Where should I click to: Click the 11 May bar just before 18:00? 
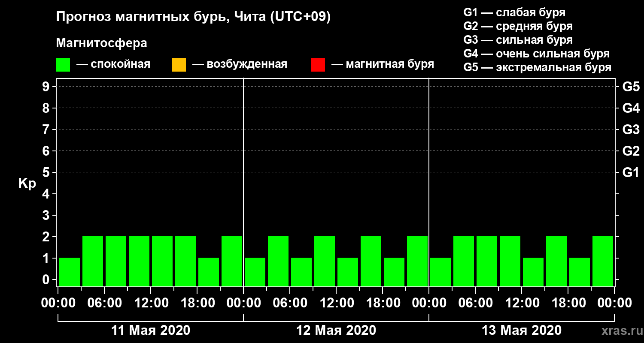pos(185,261)
